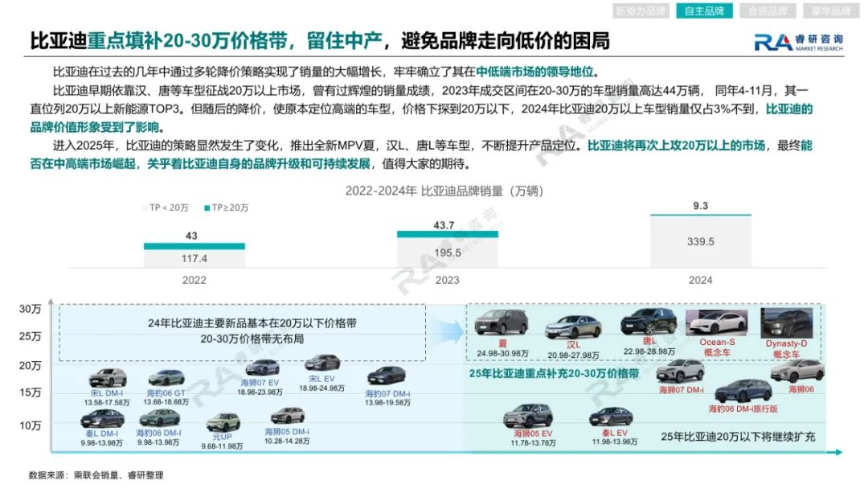Open the 合资品牌 tab

[768, 11]
